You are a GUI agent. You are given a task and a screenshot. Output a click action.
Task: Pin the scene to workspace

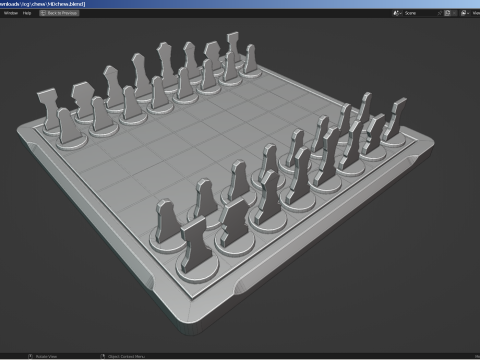coord(440,13)
